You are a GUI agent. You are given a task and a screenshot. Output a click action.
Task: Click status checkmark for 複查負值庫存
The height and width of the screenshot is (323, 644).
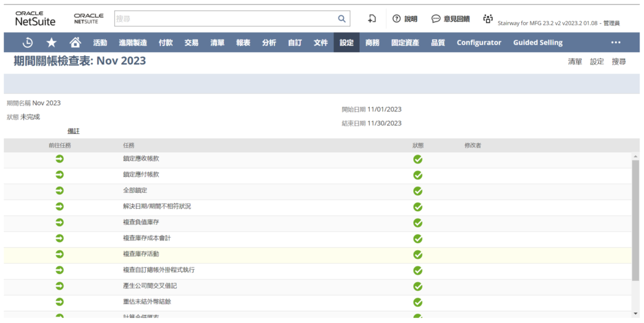coord(418,222)
